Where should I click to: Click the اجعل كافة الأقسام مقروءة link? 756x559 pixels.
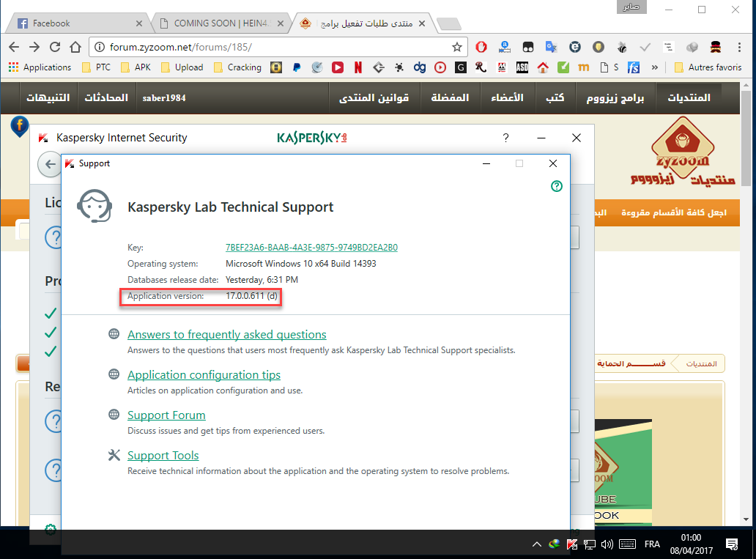tap(673, 212)
